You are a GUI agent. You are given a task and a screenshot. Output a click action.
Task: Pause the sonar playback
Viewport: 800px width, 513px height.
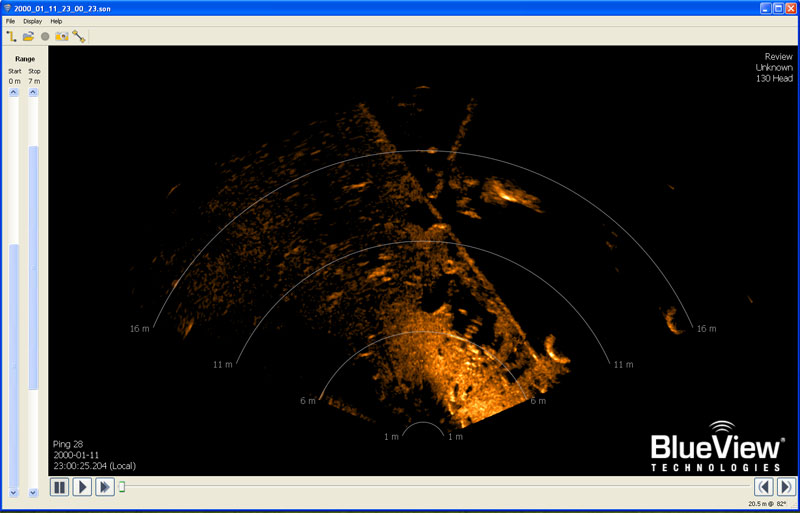coord(59,487)
